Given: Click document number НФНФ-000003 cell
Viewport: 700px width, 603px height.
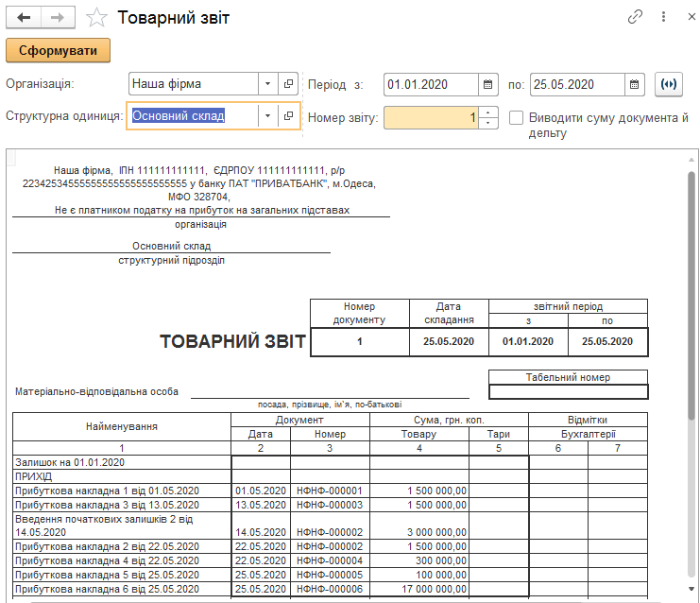Looking at the screenshot, I should click(330, 506).
